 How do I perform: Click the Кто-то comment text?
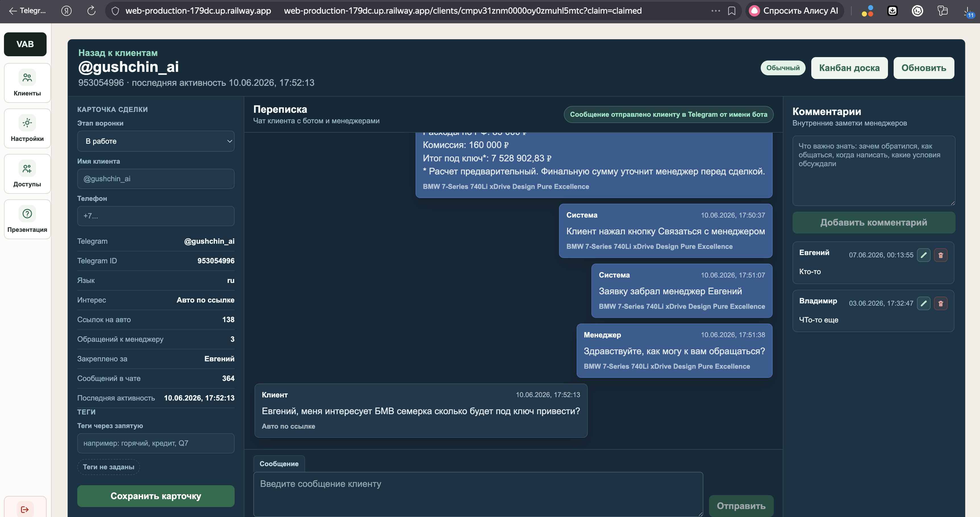810,272
